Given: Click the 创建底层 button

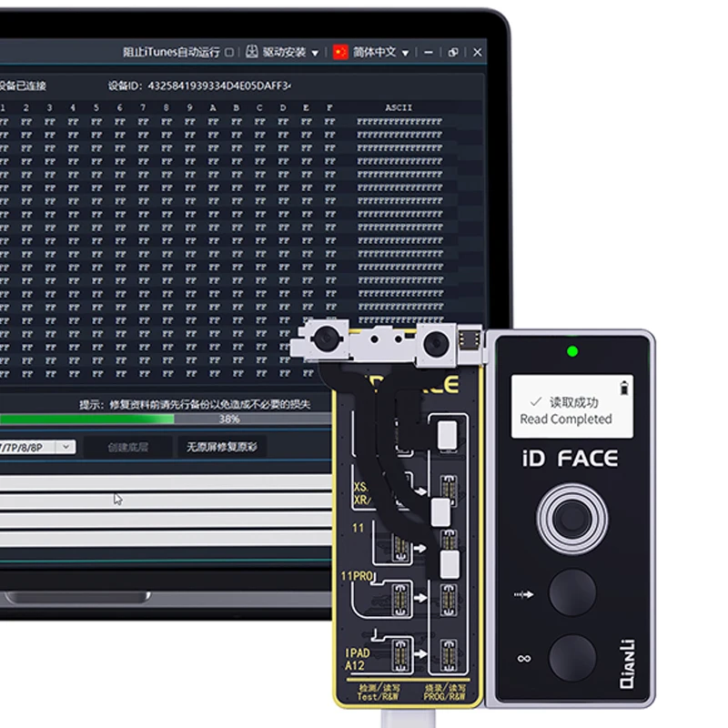Looking at the screenshot, I should coord(127,447).
